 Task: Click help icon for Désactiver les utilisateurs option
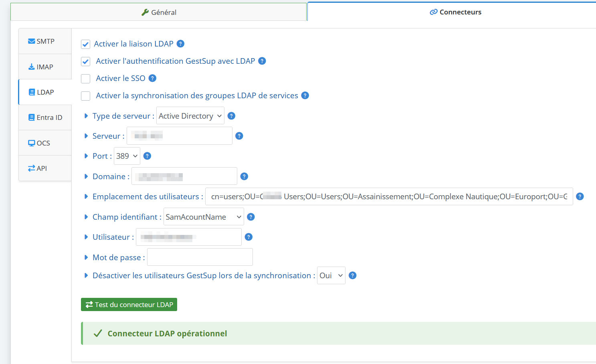[x=353, y=275]
